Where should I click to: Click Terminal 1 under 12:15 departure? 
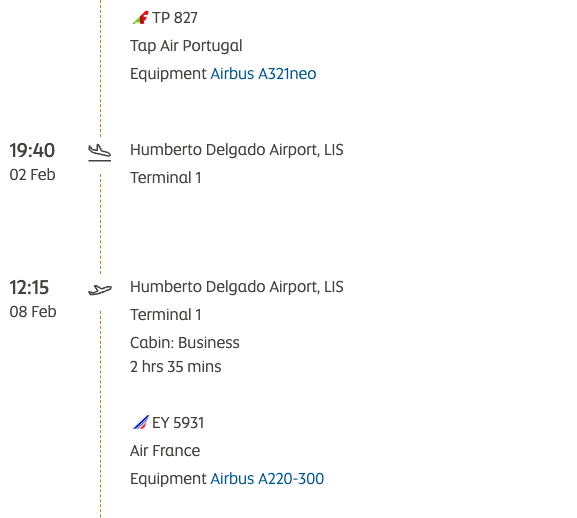pos(166,315)
